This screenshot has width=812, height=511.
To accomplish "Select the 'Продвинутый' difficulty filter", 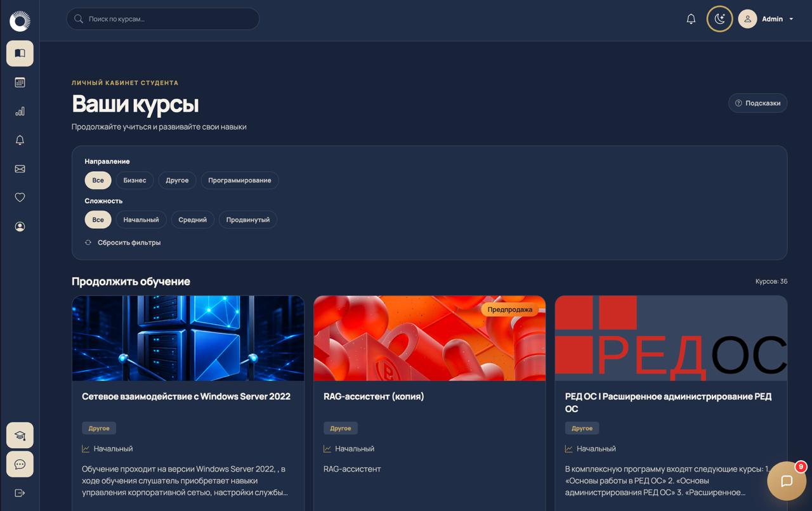I will (248, 219).
